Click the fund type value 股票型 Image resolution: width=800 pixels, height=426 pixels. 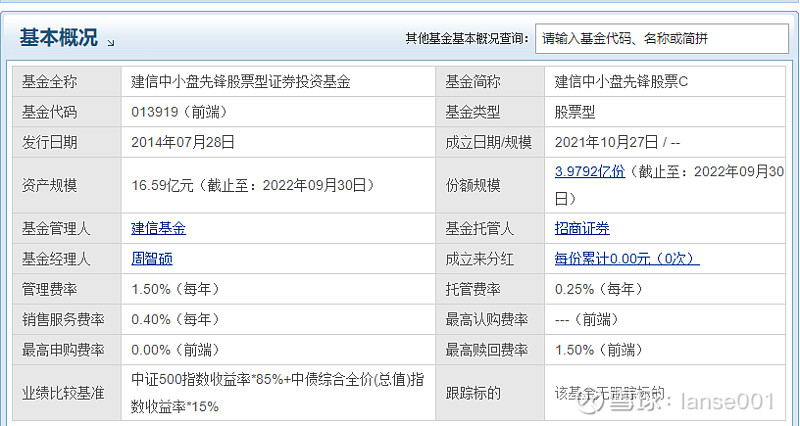[575, 112]
